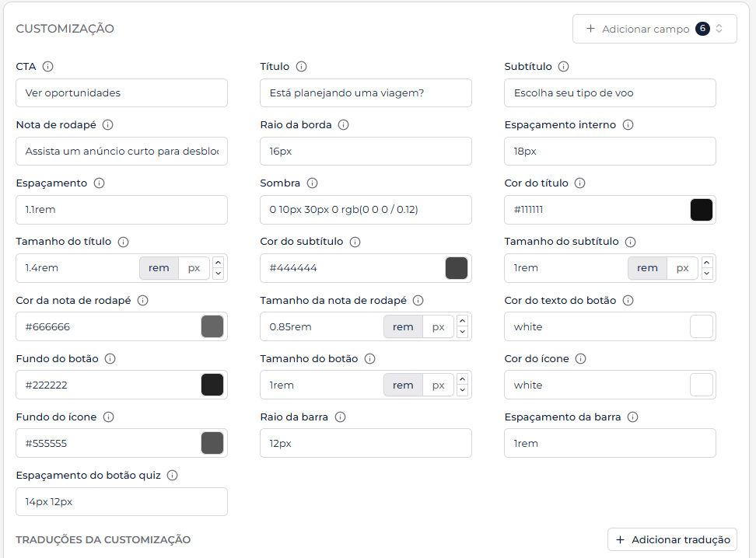This screenshot has width=756, height=558.
Task: Open the Cor do título black color swatch
Action: [x=701, y=210]
